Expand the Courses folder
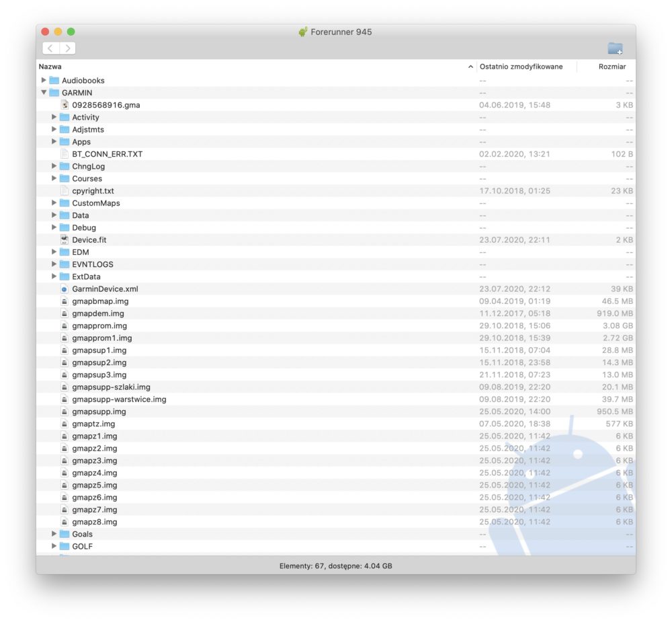The height and width of the screenshot is (622, 672). tap(54, 178)
